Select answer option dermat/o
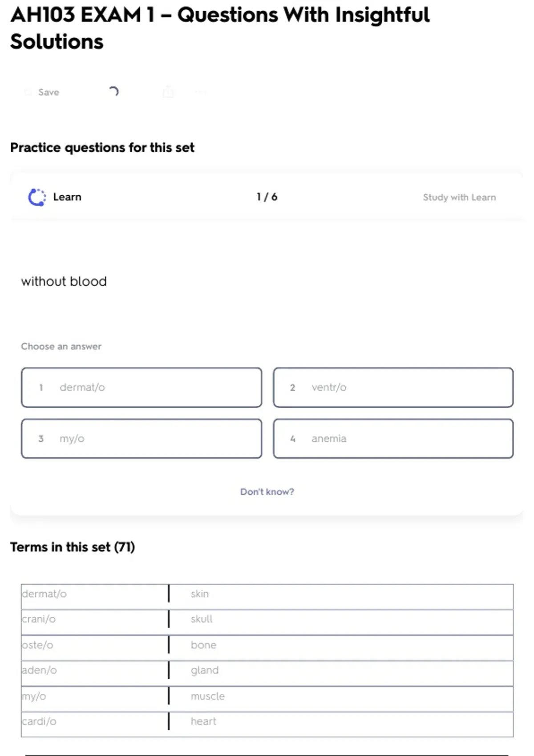Image resolution: width=534 pixels, height=756 pixels. [x=142, y=387]
